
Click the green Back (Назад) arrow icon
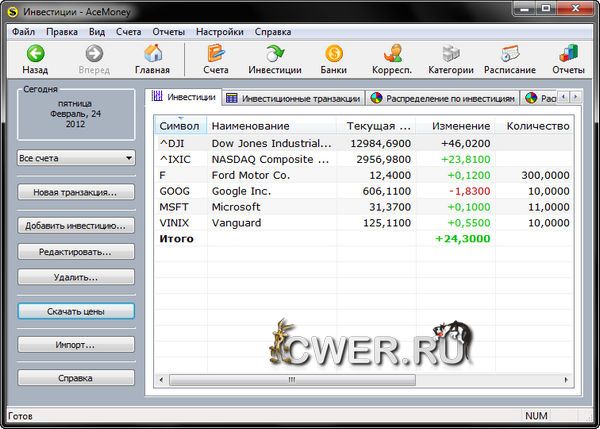point(35,54)
